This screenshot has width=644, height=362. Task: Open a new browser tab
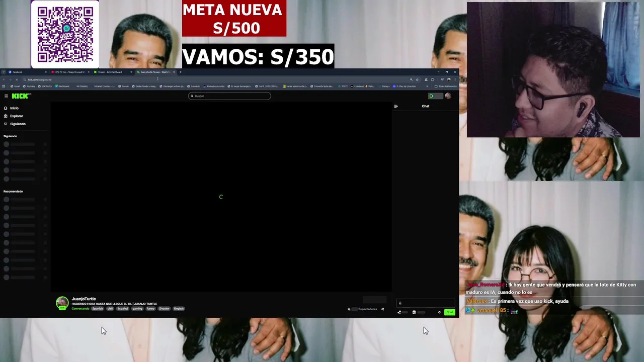point(180,72)
